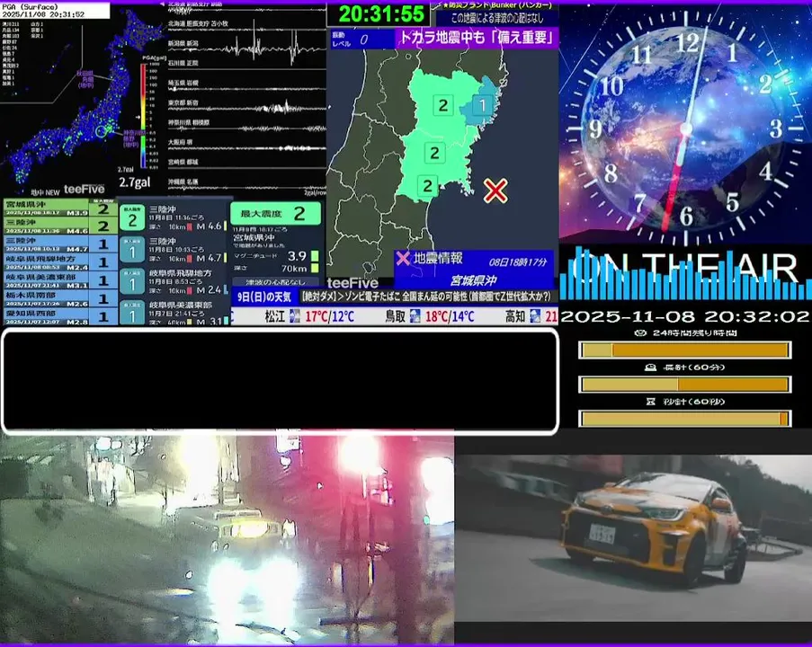This screenshot has width=812, height=647.
Task: Select the 岐阜県飛騨地方 M2.4 blue list row
Action: click(60, 262)
